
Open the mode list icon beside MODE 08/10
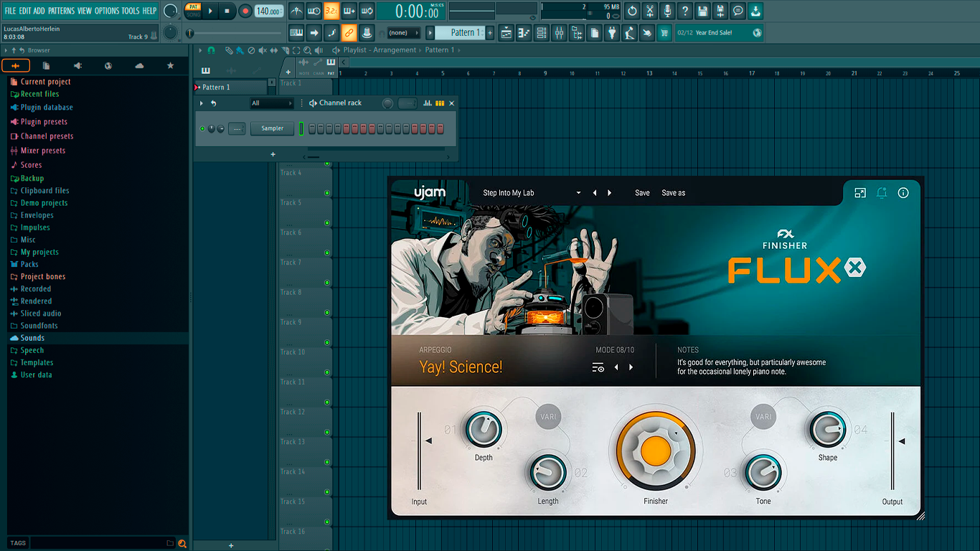coord(598,367)
